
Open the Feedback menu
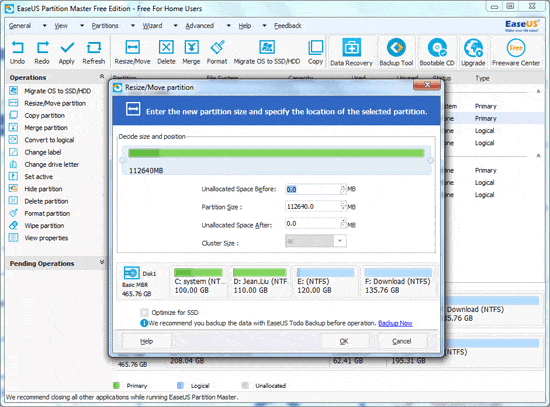pyautogui.click(x=288, y=26)
